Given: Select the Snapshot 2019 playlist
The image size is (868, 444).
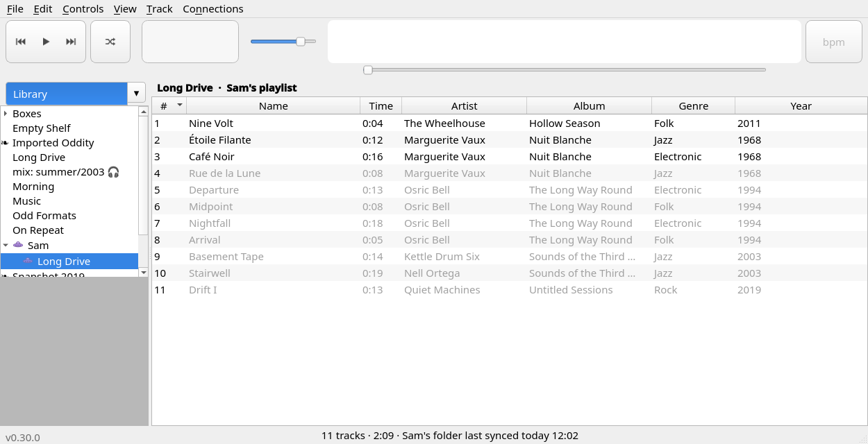Looking at the screenshot, I should tap(49, 275).
